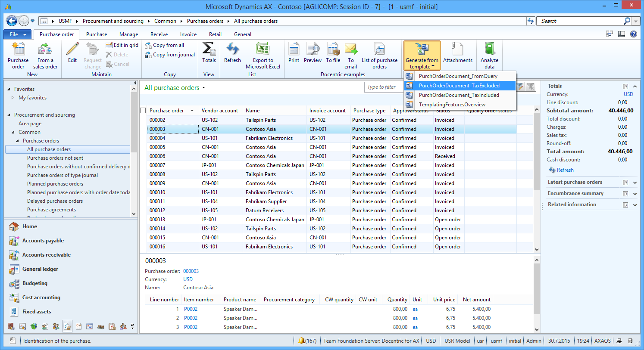Create order From a sales order
Image resolution: width=644 pixels, height=350 pixels.
pyautogui.click(x=45, y=56)
